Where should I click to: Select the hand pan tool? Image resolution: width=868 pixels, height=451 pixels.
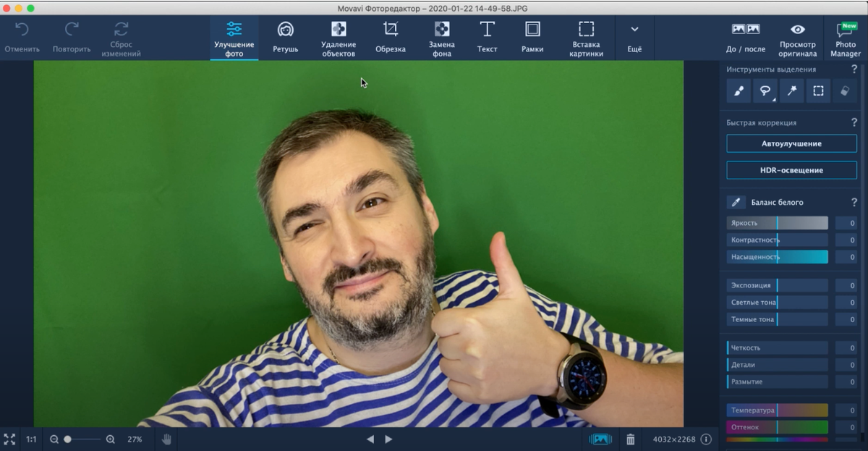(166, 439)
